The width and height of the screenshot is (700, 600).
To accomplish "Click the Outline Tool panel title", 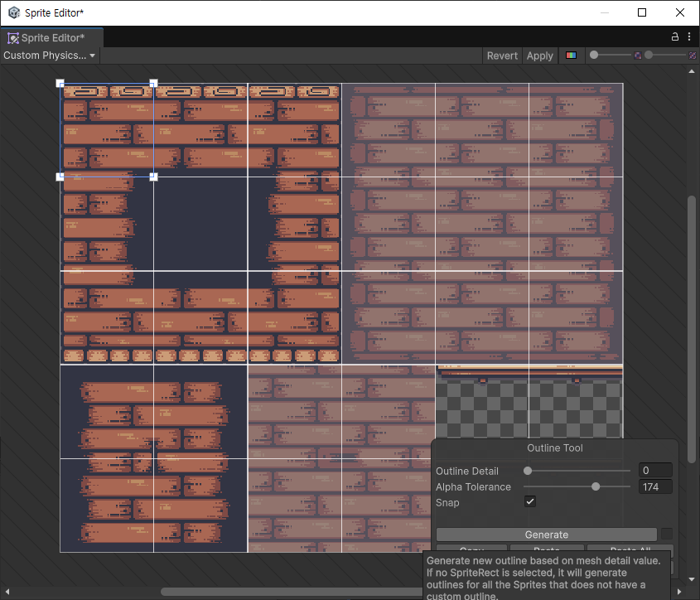I will click(x=555, y=448).
